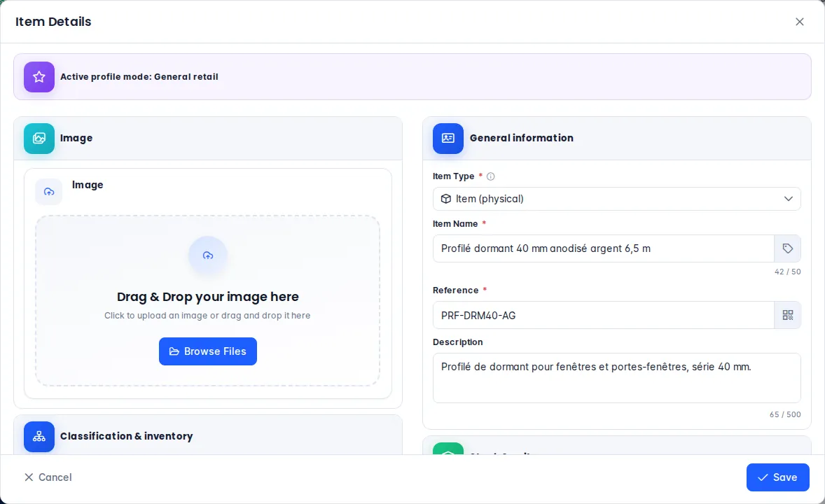
Task: Click the 'General information' heading
Action: (522, 138)
